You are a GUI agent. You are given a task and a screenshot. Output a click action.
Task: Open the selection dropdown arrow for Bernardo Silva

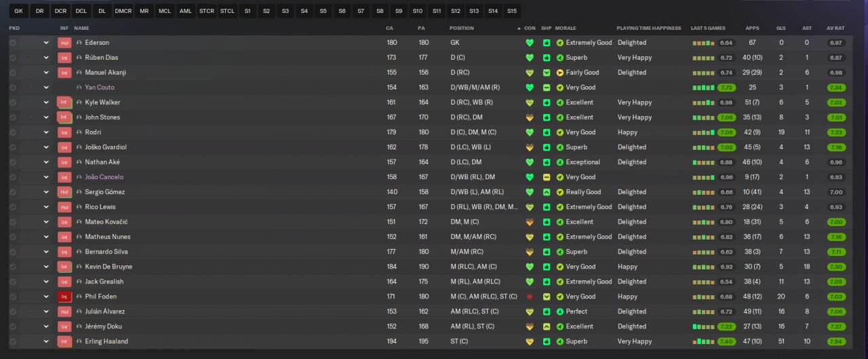pos(47,252)
